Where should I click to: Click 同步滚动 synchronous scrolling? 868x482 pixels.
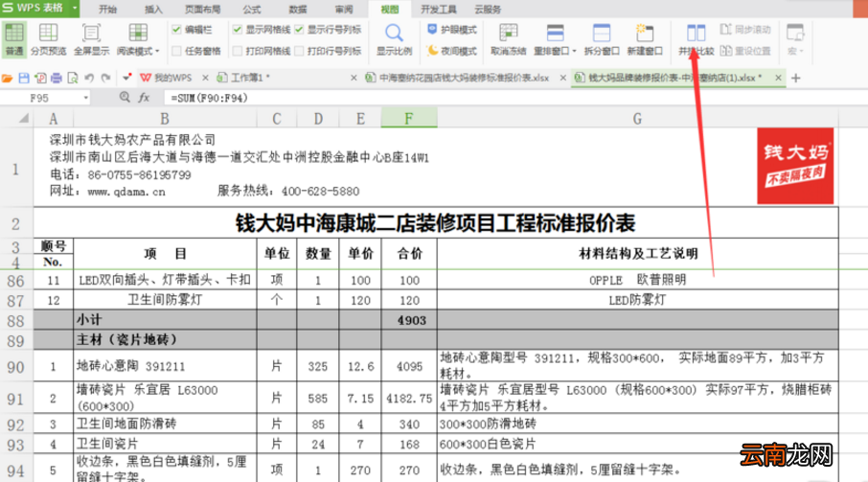(x=745, y=30)
